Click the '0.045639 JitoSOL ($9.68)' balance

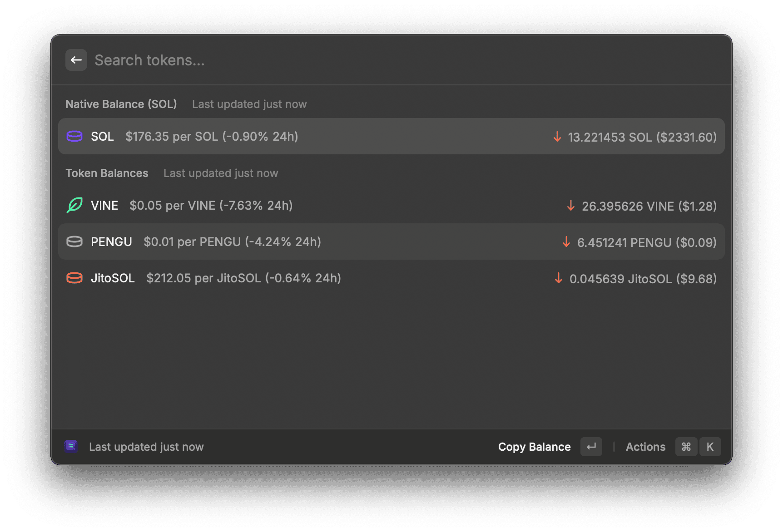[643, 279]
